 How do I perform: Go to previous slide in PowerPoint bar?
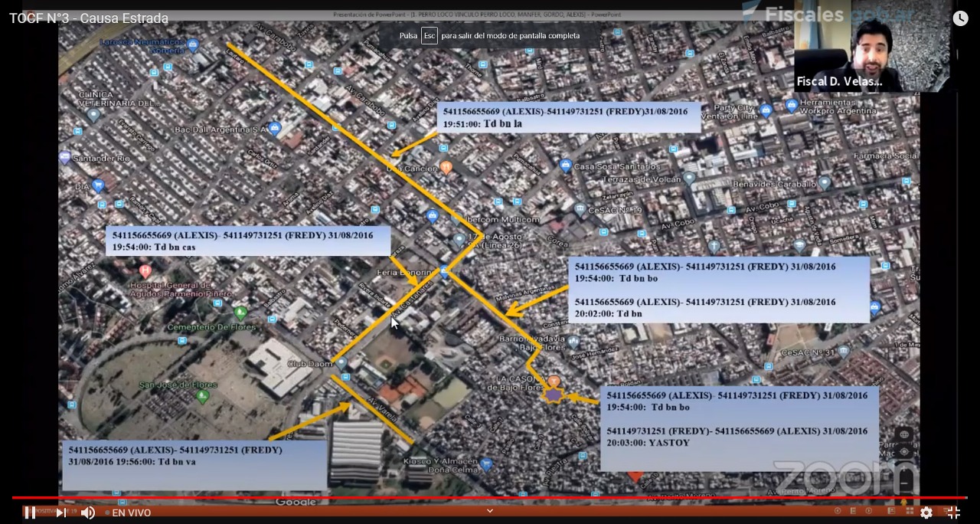tap(837, 511)
